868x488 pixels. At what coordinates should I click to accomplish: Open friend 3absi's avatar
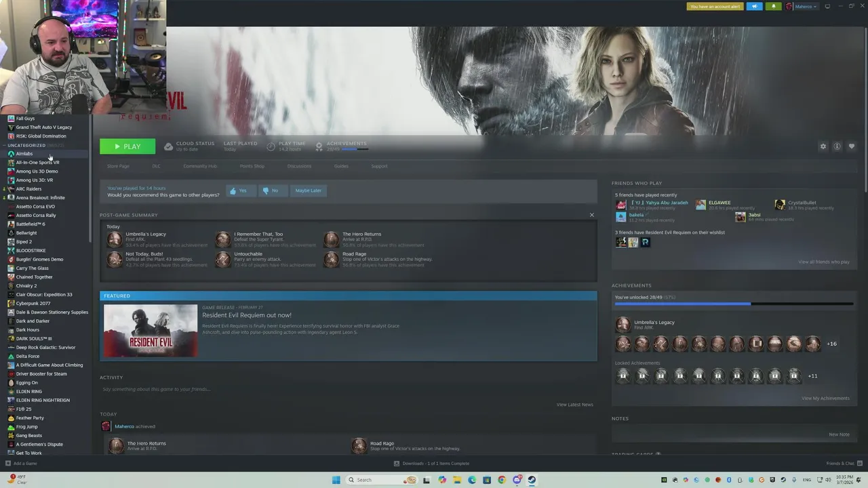click(x=741, y=217)
